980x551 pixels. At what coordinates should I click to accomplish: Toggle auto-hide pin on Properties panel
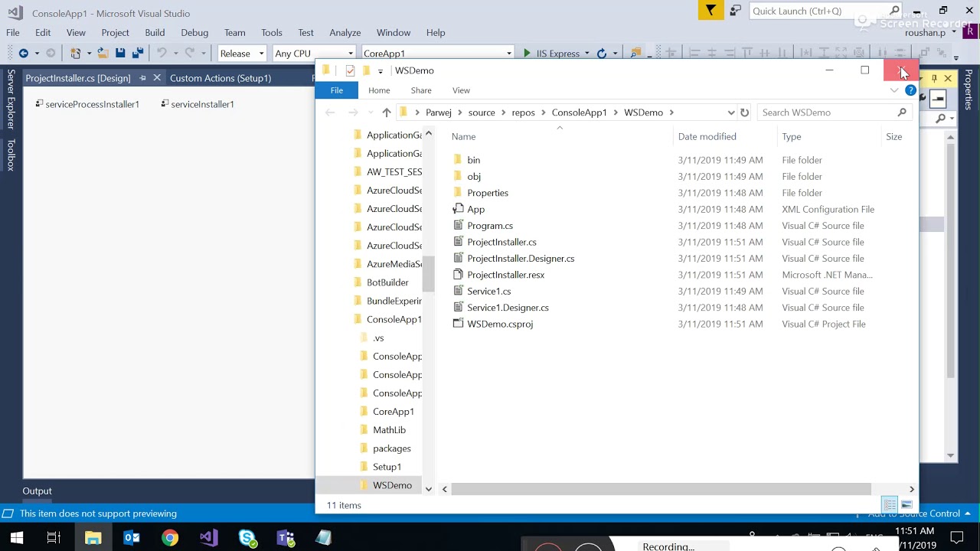(x=934, y=78)
